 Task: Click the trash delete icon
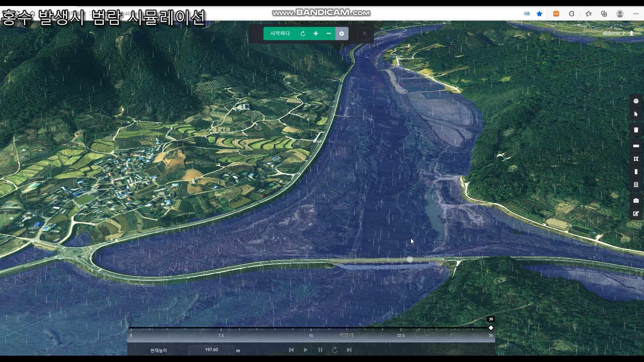click(636, 130)
